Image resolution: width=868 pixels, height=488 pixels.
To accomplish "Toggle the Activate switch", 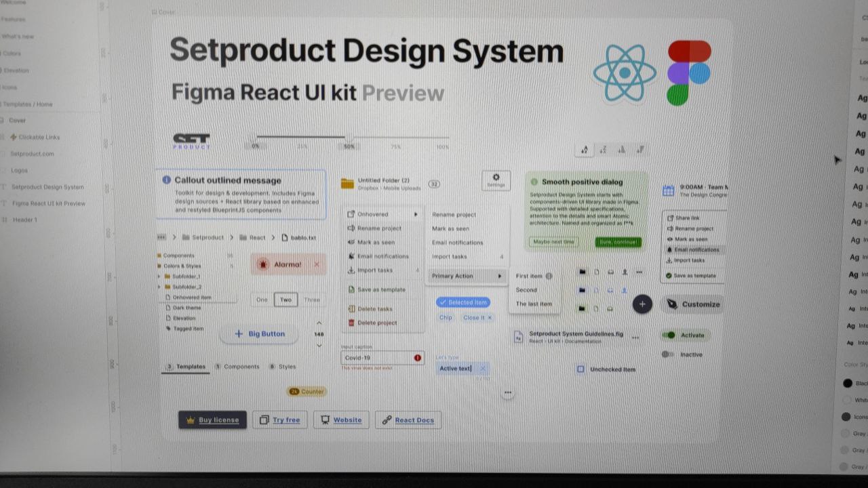I will [669, 335].
